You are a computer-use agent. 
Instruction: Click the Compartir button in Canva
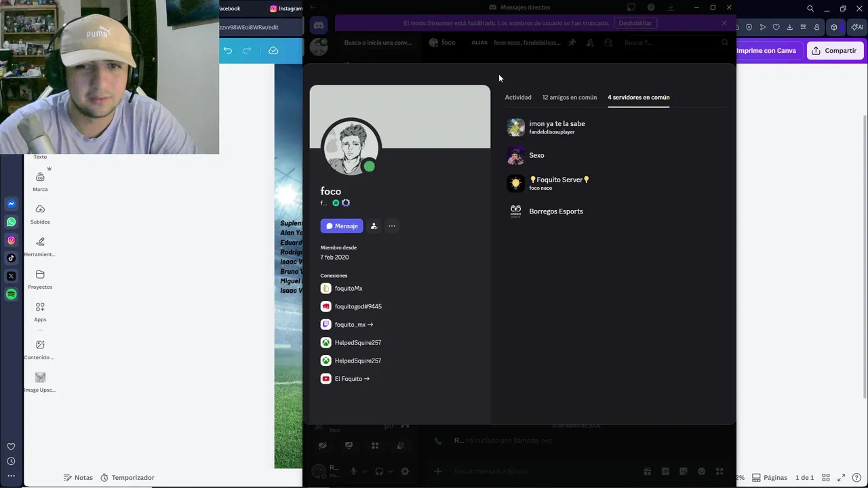coord(835,51)
